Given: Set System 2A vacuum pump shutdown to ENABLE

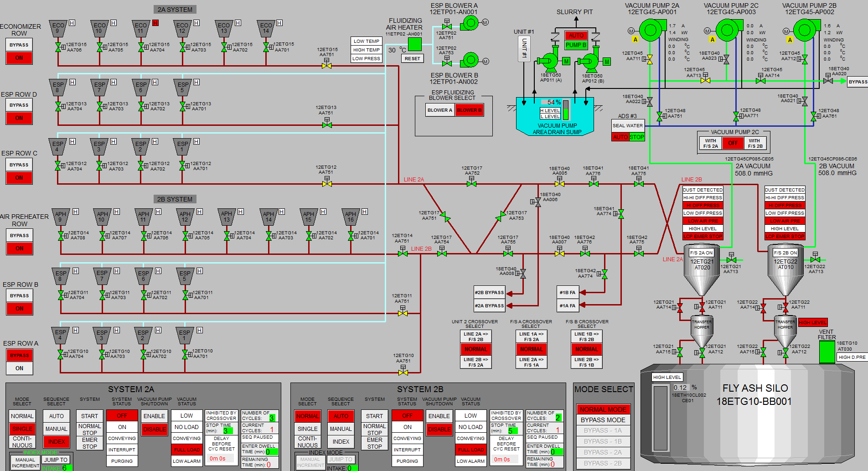Looking at the screenshot, I should point(154,416).
